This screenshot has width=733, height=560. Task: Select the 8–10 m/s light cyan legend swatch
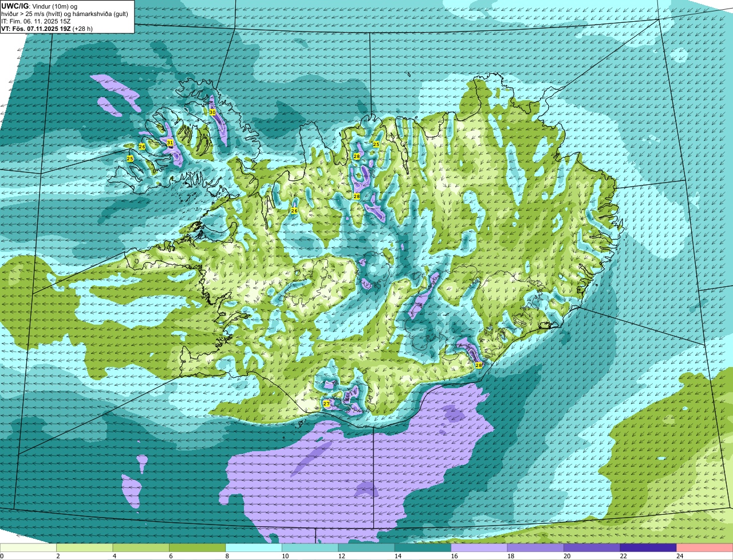254,548
